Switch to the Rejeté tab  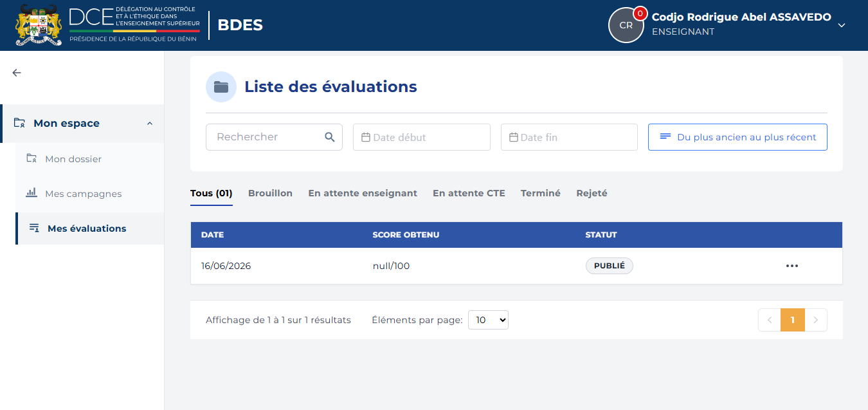[592, 193]
